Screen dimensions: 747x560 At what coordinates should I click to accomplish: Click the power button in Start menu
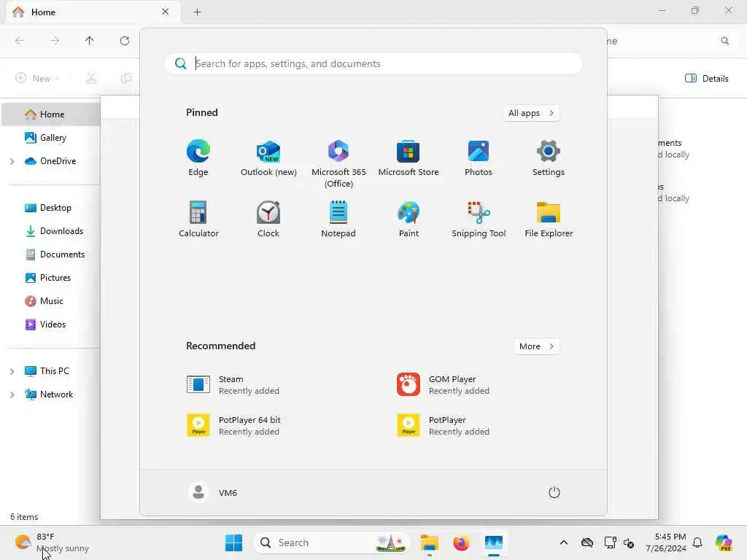tap(554, 492)
